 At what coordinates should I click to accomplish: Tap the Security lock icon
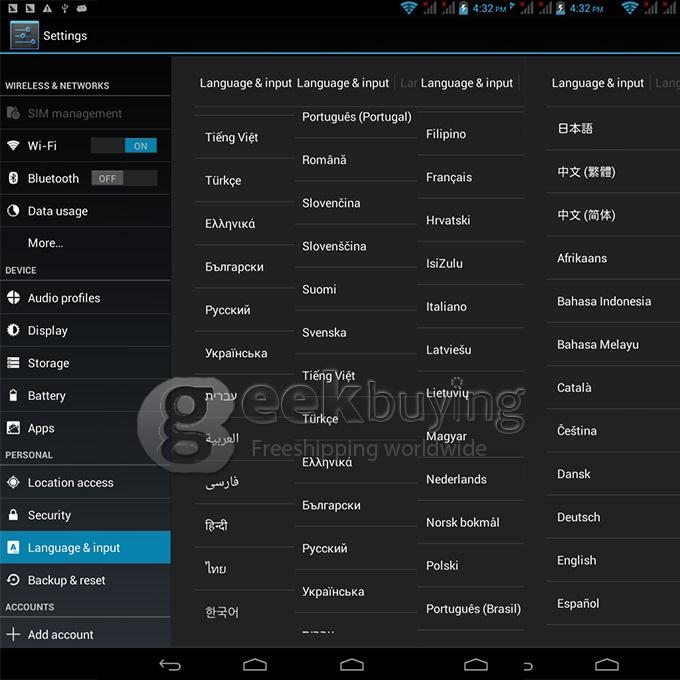13,515
